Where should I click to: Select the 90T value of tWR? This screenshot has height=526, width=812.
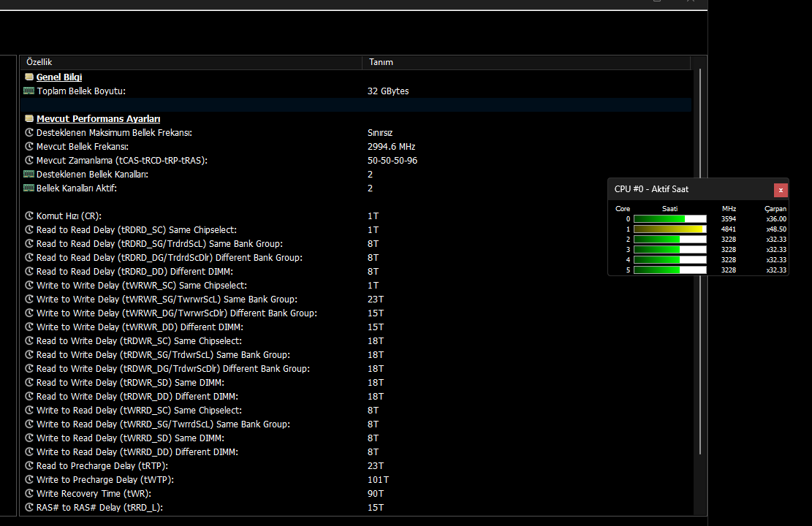[376, 494]
